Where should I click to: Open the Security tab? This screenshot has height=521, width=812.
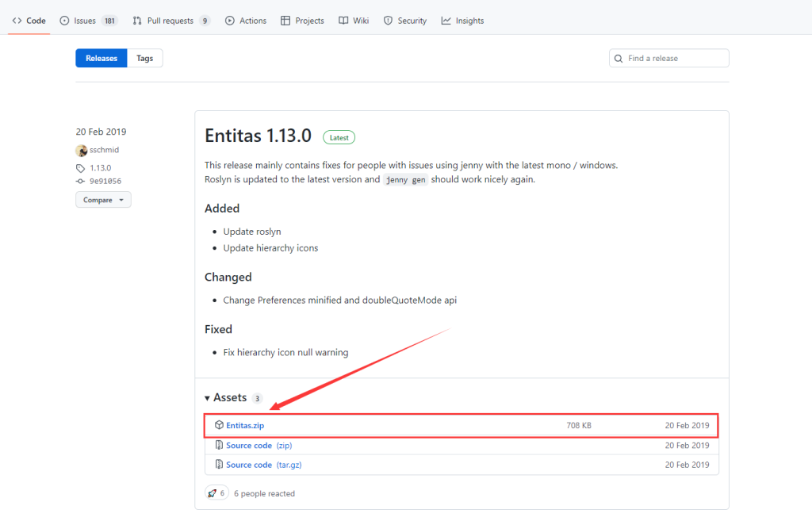click(405, 21)
